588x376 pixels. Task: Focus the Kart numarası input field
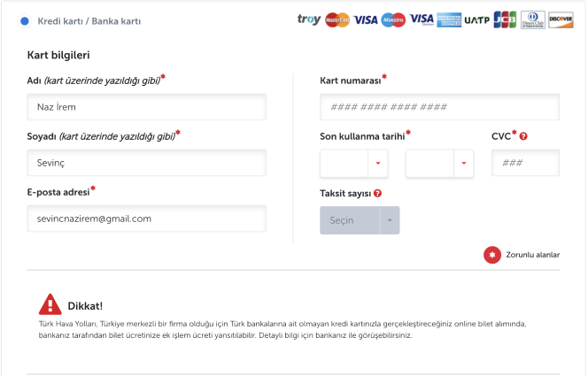439,107
